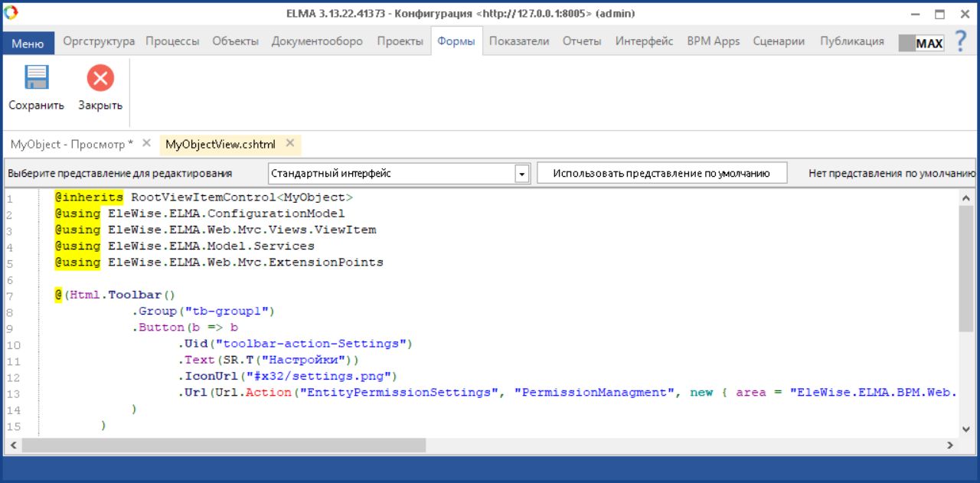Close the MyObjectView.cshtml tab
This screenshot has height=483, width=980.
coord(290,143)
